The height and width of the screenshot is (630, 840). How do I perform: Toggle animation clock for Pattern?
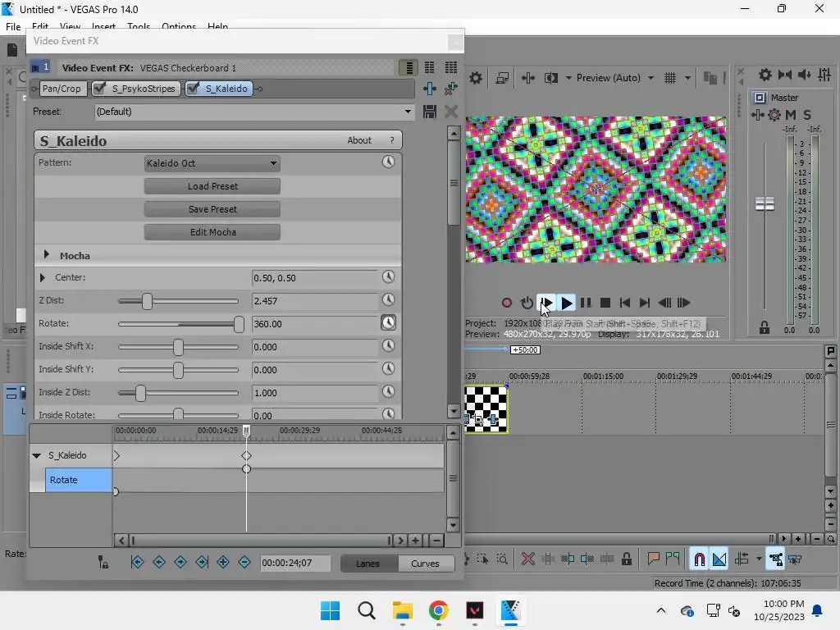point(388,162)
